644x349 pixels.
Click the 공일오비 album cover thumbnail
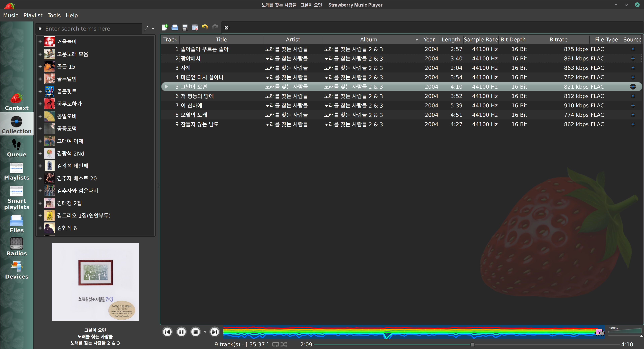[49, 116]
